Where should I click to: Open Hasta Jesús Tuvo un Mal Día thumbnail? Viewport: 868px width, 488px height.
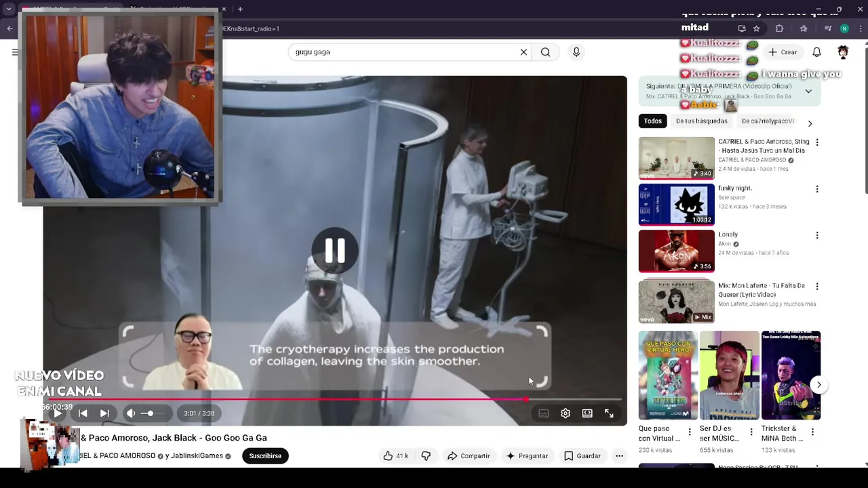(x=677, y=158)
